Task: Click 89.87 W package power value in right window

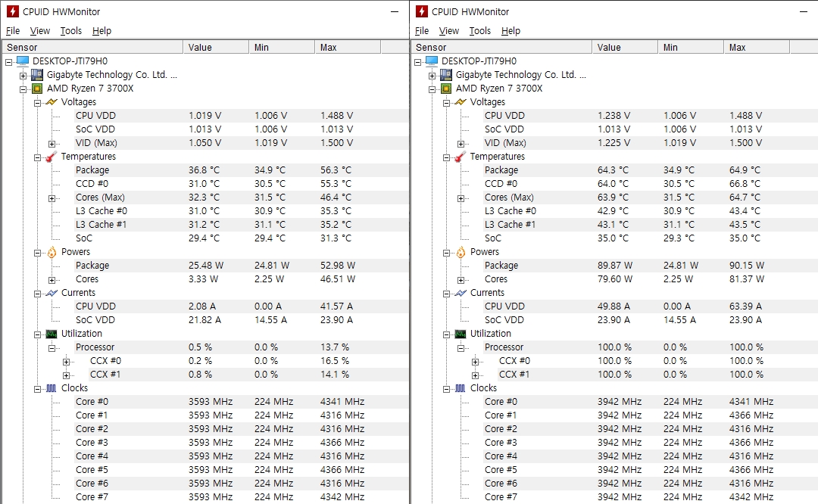Action: [x=614, y=266]
